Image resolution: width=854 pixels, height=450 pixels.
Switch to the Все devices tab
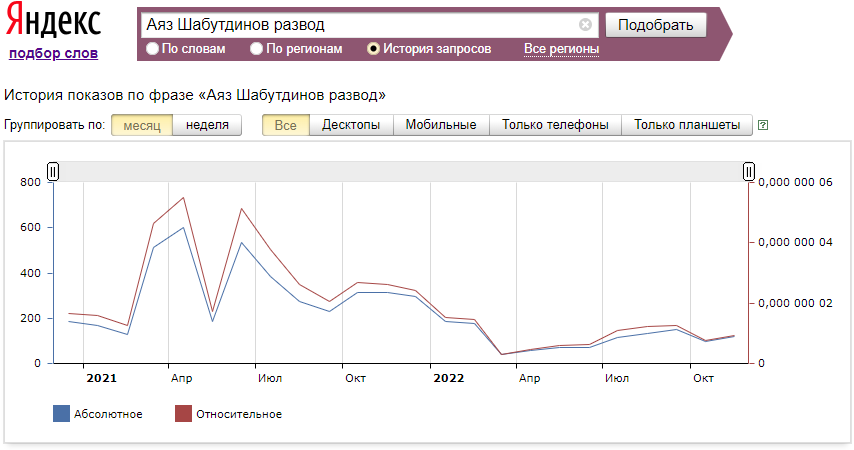pyautogui.click(x=285, y=125)
